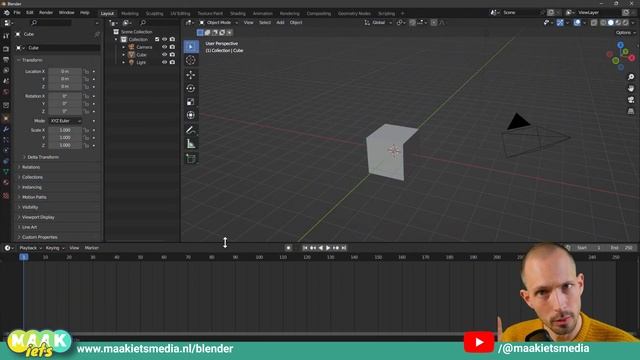Select wireframe viewport shading mode

tap(603, 23)
